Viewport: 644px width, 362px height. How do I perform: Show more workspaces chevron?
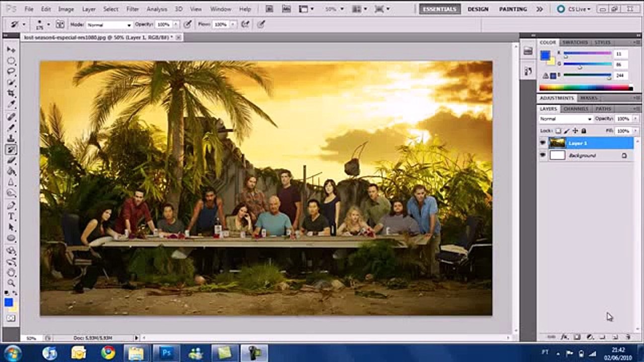pyautogui.click(x=539, y=9)
